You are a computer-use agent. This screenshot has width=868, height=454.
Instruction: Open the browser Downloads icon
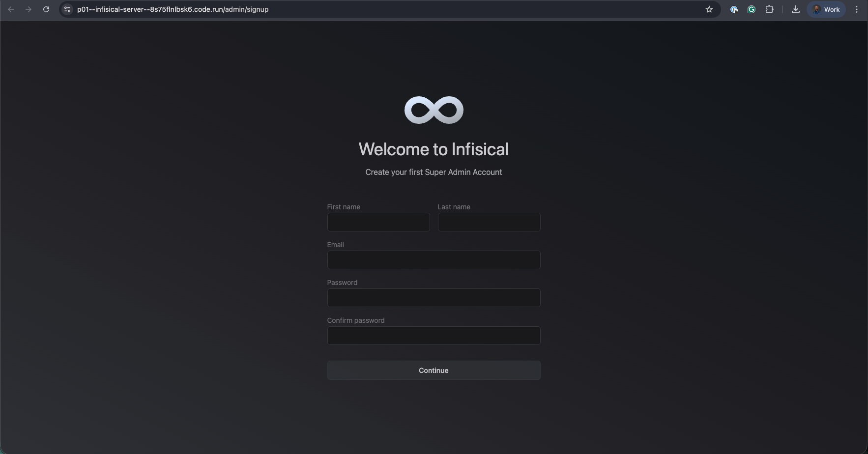795,9
